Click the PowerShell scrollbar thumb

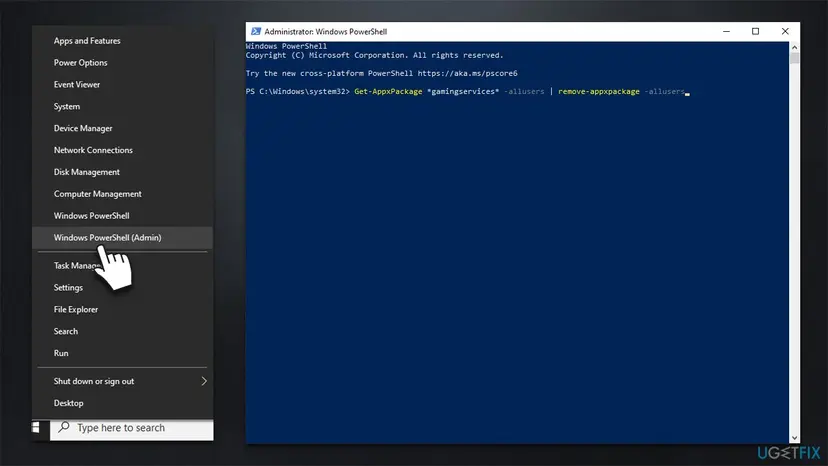[794, 58]
